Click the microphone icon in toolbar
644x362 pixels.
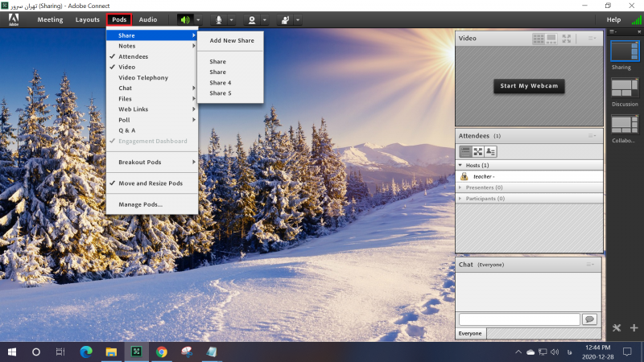tap(218, 19)
